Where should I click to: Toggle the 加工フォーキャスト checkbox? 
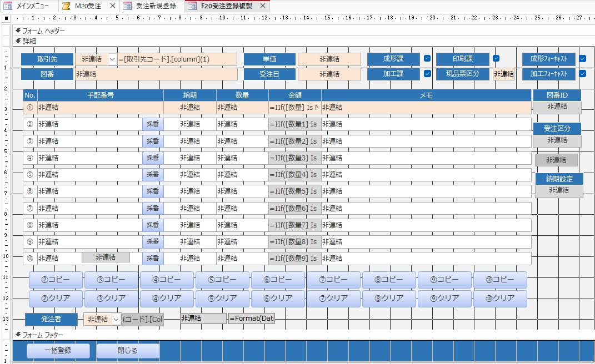[x=583, y=74]
